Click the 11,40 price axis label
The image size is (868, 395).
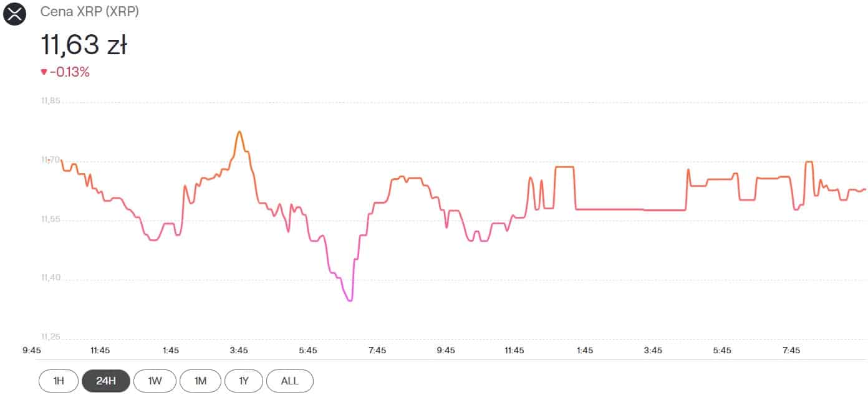pos(50,278)
